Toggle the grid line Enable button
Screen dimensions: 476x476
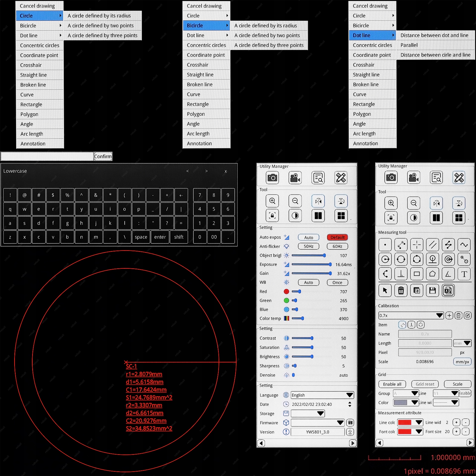pyautogui.click(x=465, y=393)
